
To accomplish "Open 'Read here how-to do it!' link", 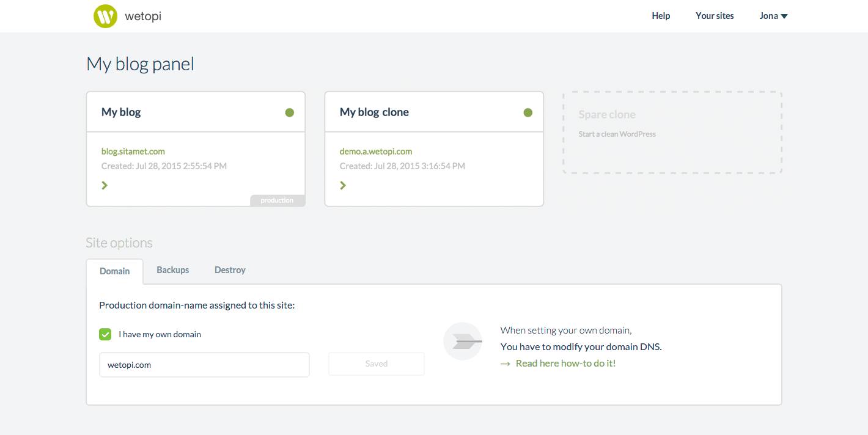I will 565,364.
